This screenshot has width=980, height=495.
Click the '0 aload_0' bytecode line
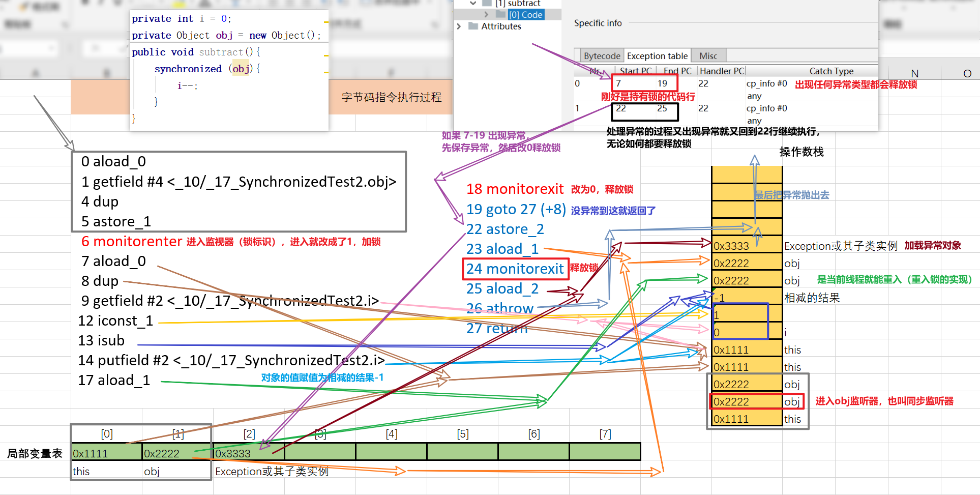(x=113, y=161)
